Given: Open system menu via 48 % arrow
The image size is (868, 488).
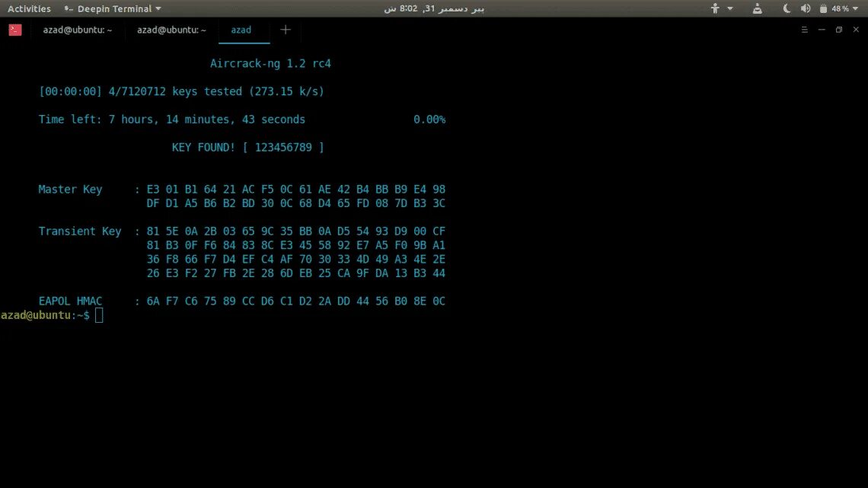Looking at the screenshot, I should point(856,8).
